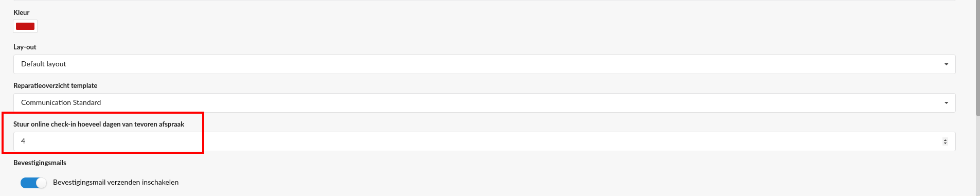Increase check-in days with the up stepper arrow
The image size is (980, 196).
[945, 139]
